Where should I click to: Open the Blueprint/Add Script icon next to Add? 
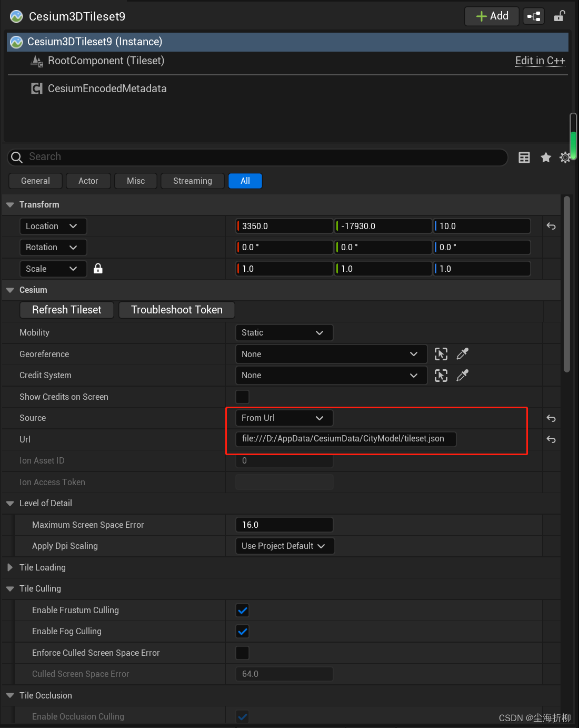534,16
